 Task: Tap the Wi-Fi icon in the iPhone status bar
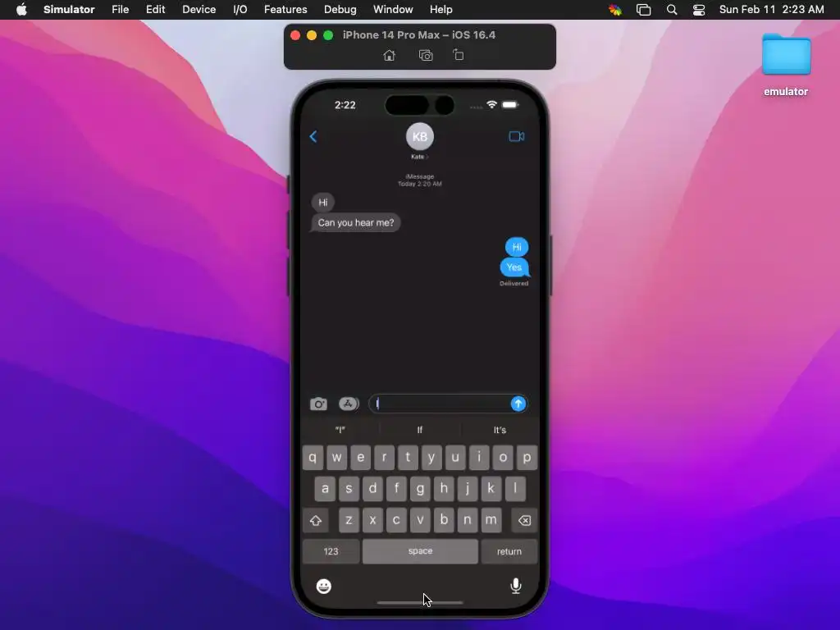[x=492, y=104]
